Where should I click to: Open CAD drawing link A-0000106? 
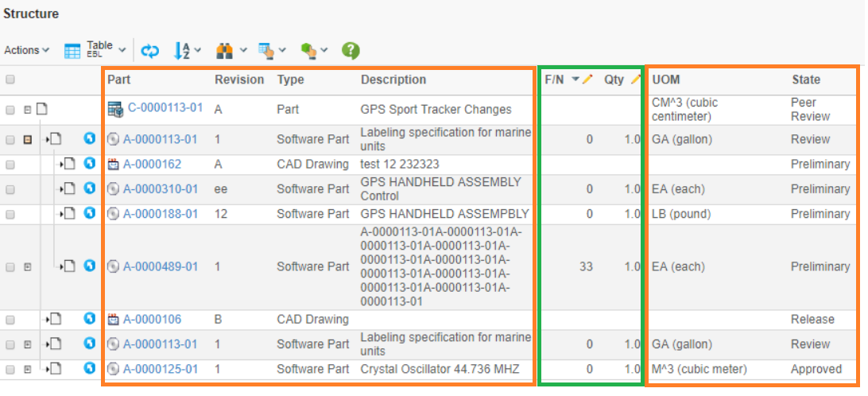tap(152, 320)
